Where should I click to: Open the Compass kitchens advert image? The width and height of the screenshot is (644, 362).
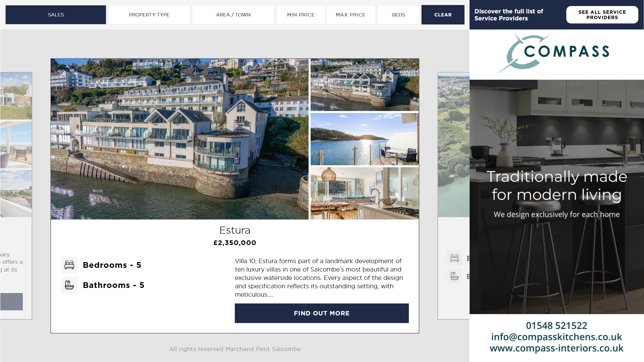pyautogui.click(x=556, y=197)
